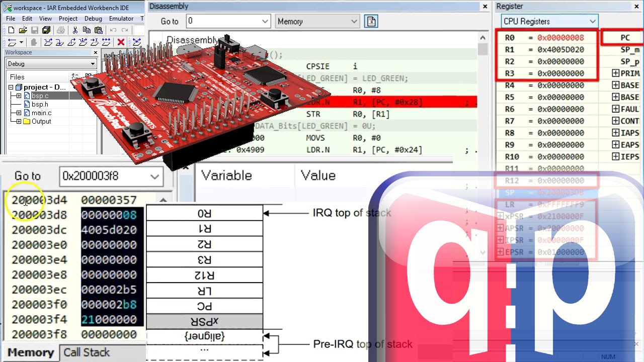Click the project cube icon in tree
This screenshot has width=644, height=362.
(19, 87)
